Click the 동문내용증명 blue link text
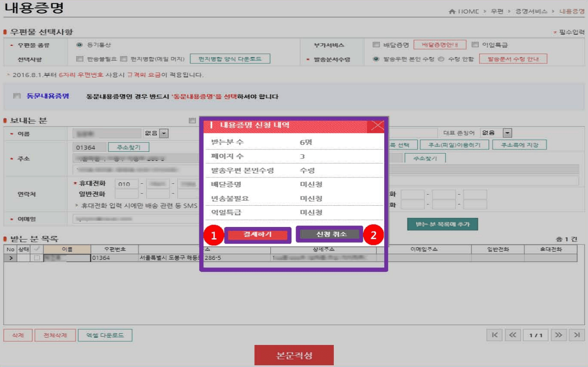The width and height of the screenshot is (588, 367). (x=48, y=96)
